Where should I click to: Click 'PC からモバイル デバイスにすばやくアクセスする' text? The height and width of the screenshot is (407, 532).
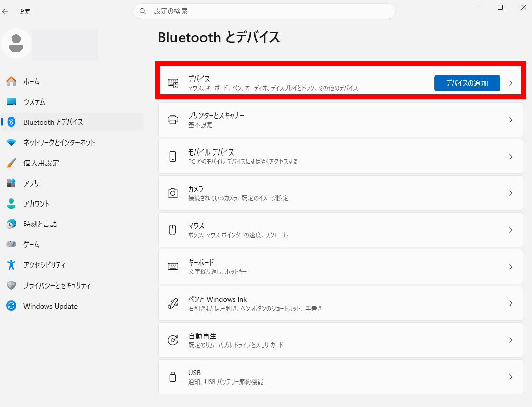(x=243, y=162)
